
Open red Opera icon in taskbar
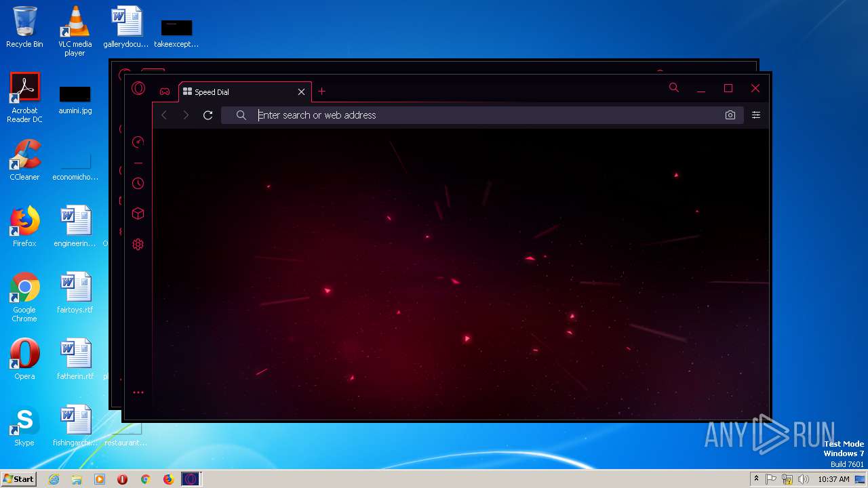123,479
